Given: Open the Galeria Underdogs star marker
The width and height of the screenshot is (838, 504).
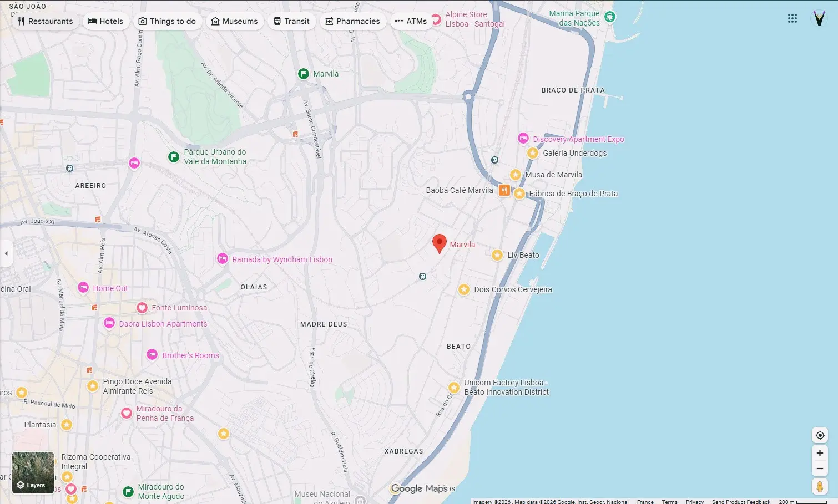Looking at the screenshot, I should pos(533,153).
